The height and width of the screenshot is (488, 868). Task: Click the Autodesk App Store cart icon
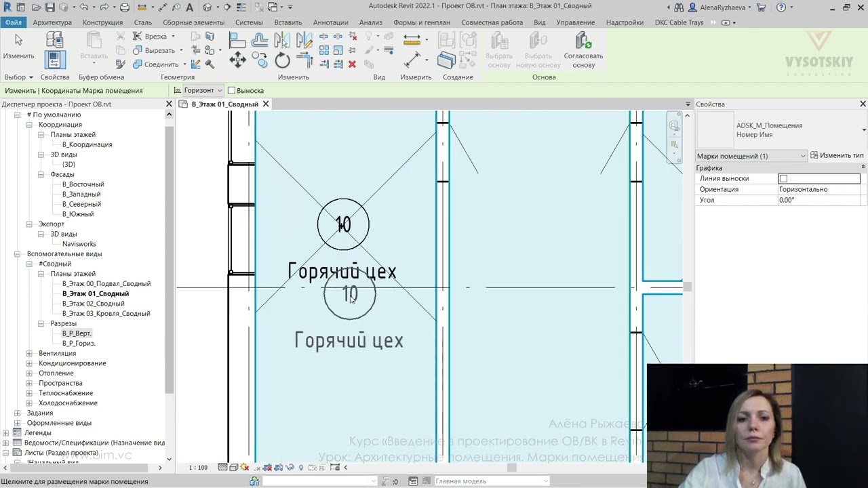pos(761,7)
